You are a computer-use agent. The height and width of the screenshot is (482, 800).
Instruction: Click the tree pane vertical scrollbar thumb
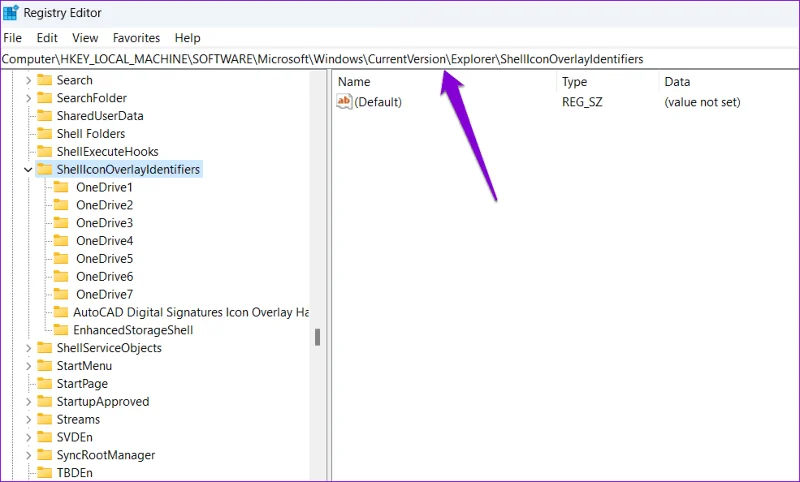point(317,337)
